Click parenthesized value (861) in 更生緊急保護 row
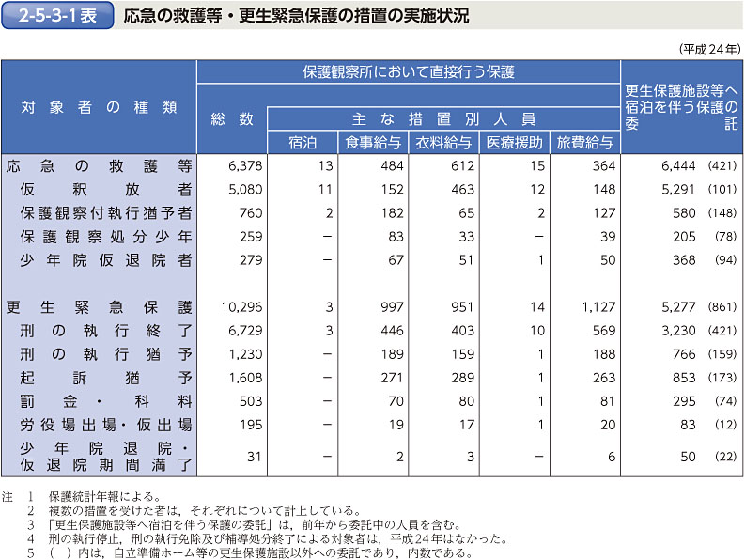Viewport: 745px width, 560px height. pos(722,307)
